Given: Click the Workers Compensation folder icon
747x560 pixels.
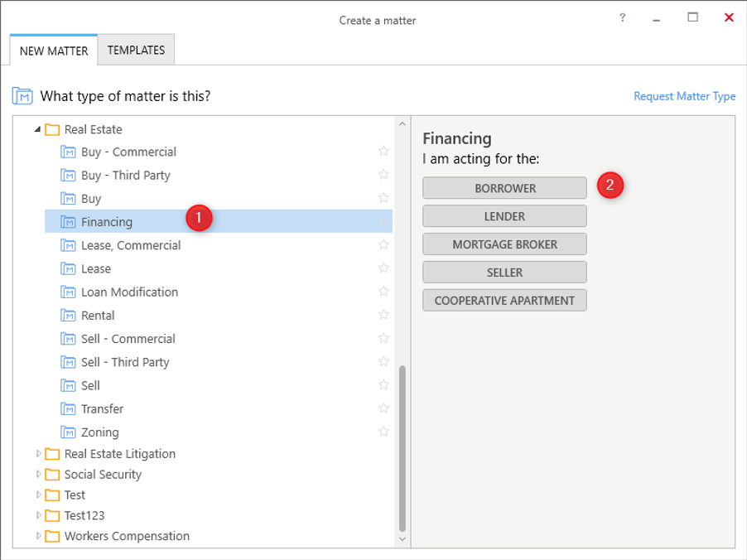Looking at the screenshot, I should point(52,536).
